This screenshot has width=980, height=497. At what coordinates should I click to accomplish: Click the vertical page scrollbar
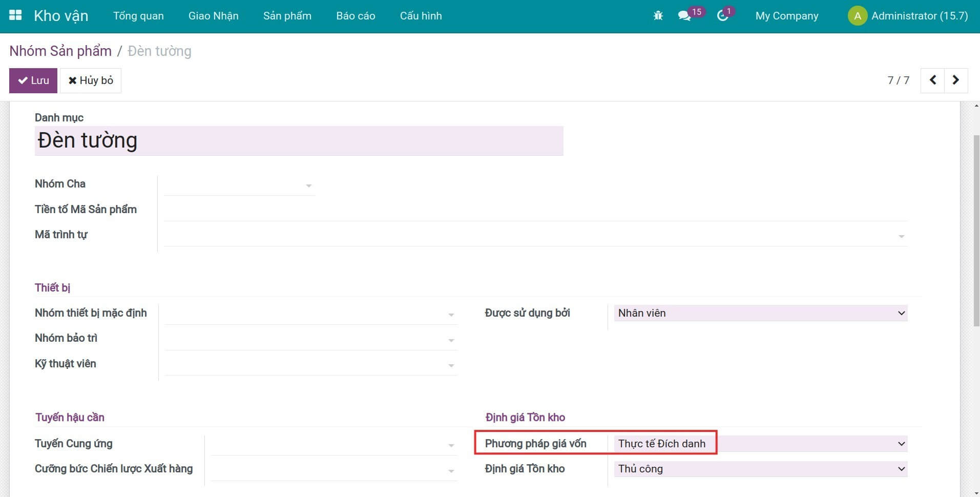pos(975,231)
